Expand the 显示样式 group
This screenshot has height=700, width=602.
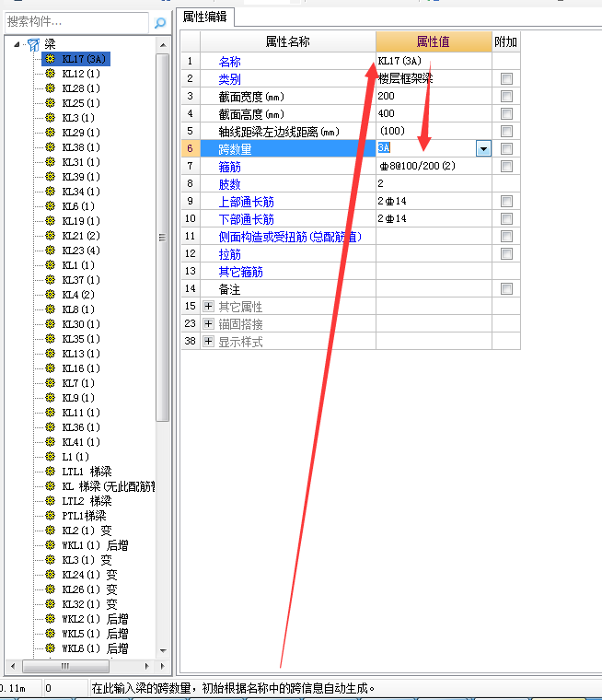(208, 342)
